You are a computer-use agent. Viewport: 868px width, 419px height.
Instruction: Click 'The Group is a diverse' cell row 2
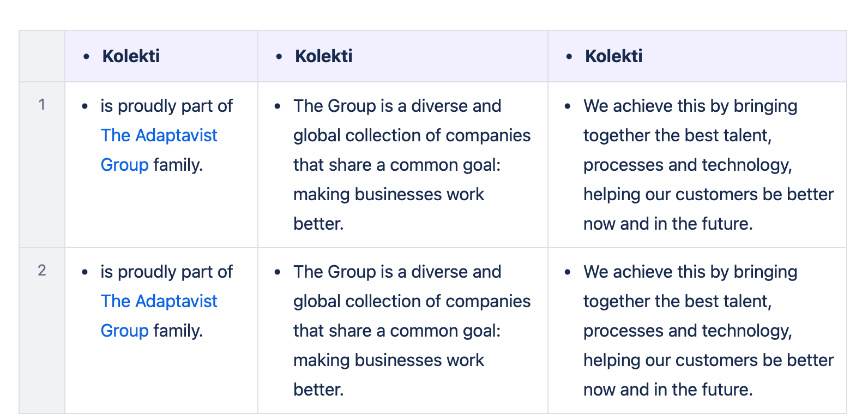coord(403,331)
